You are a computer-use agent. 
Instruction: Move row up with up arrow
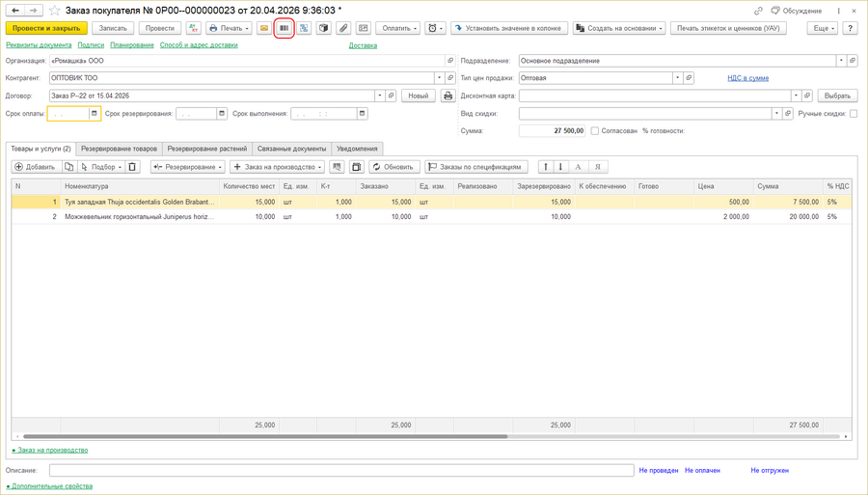pos(546,167)
